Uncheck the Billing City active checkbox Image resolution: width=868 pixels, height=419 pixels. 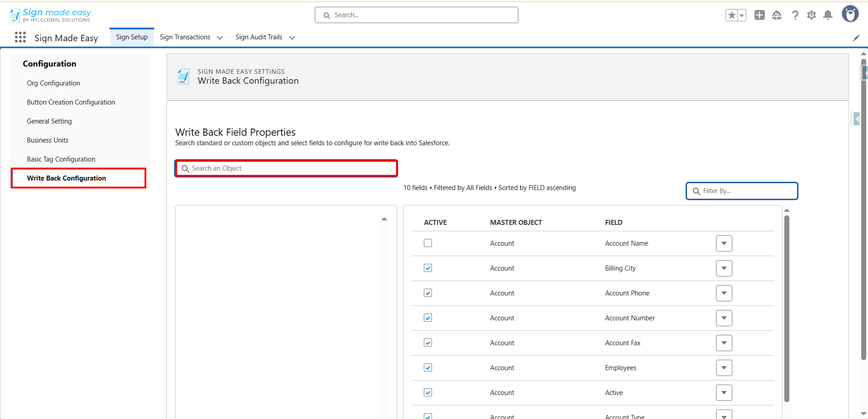(428, 268)
